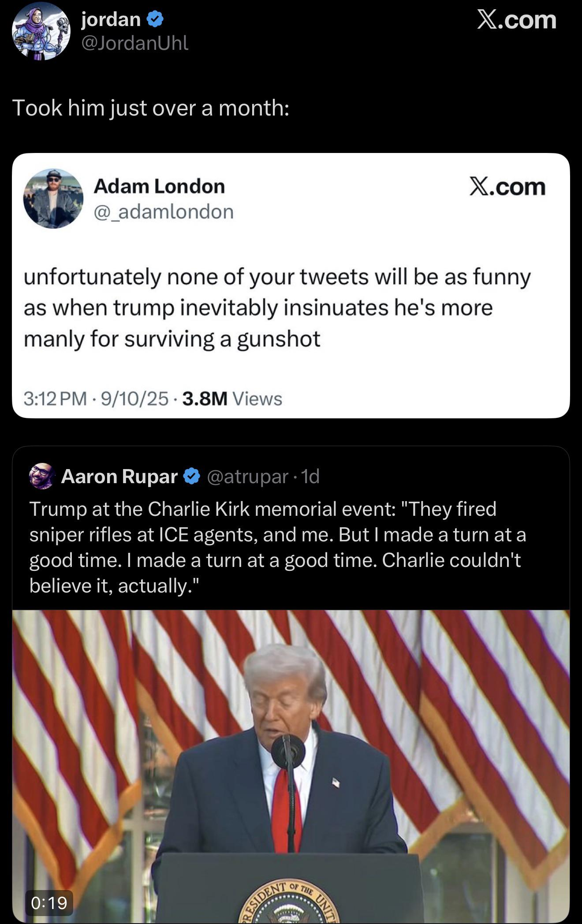Click the 1d timestamp on Rupar's post
Screen dimensions: 582x924
coord(310,476)
